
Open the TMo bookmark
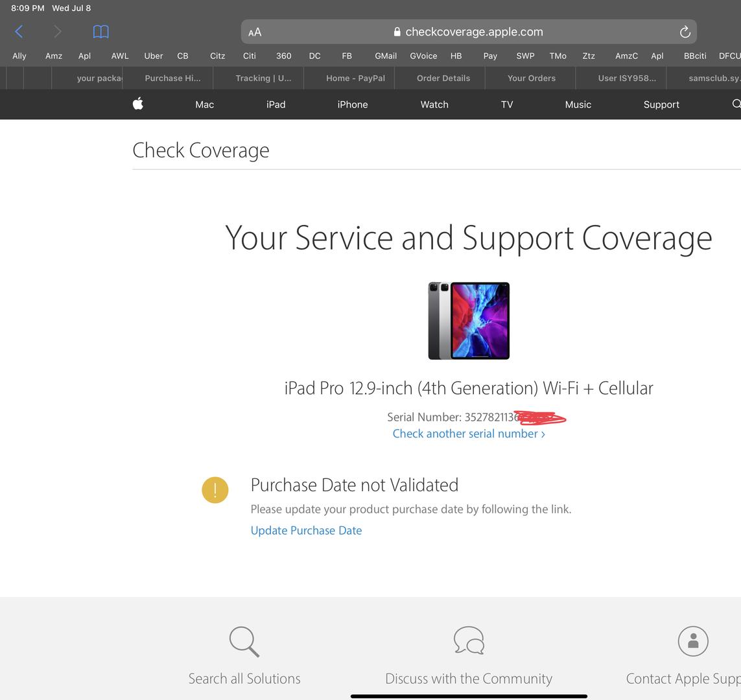pyautogui.click(x=558, y=56)
